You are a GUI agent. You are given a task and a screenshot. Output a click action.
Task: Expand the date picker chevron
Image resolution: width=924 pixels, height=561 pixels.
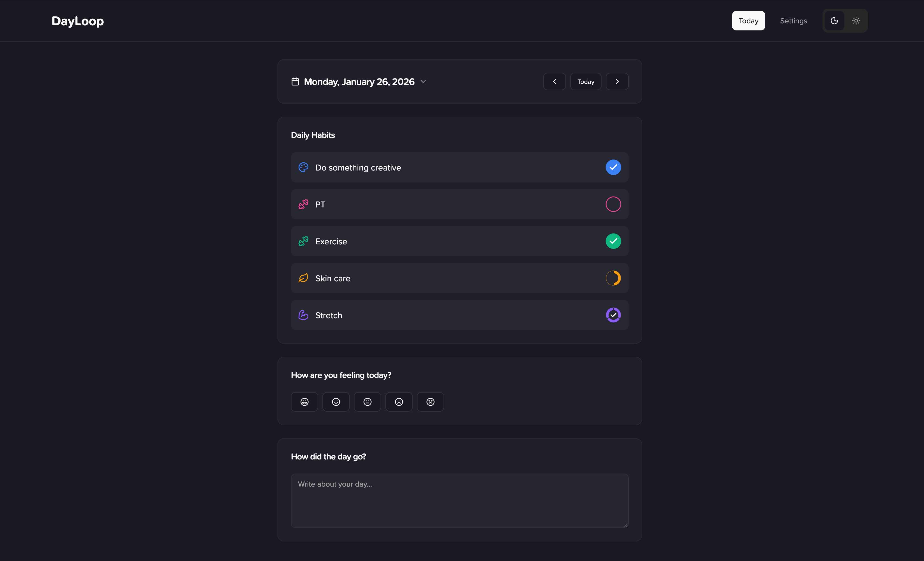pos(423,81)
